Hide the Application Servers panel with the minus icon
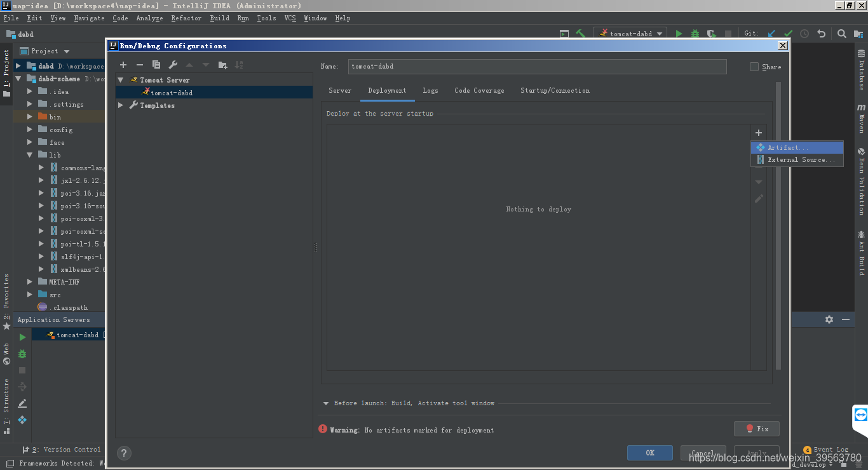 [x=846, y=319]
